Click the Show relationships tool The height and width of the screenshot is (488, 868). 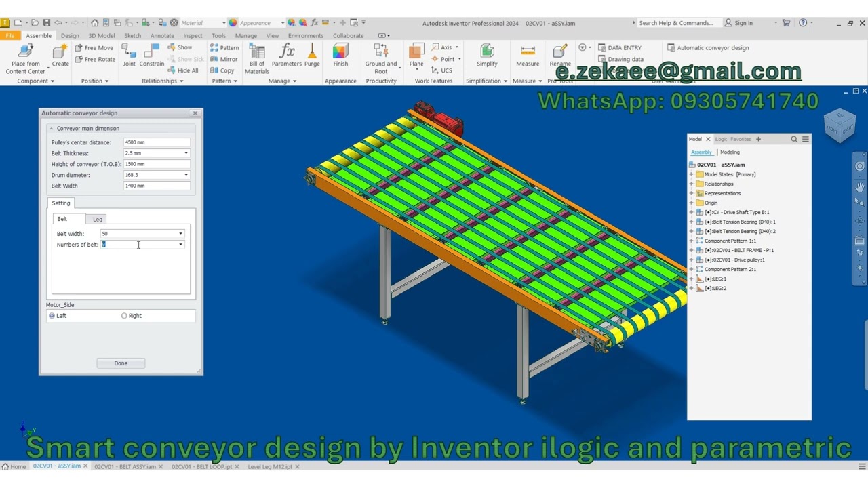pyautogui.click(x=180, y=47)
